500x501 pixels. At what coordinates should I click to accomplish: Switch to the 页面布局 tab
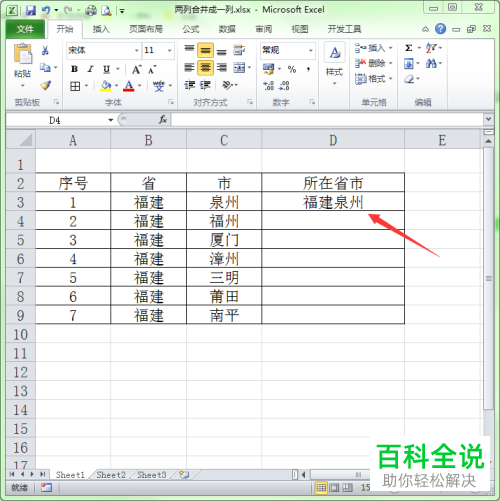[146, 29]
